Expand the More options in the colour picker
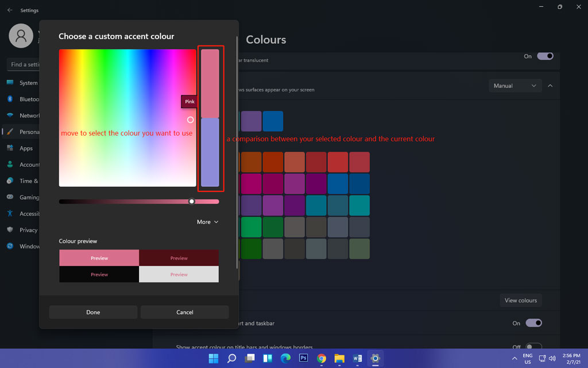 point(207,221)
